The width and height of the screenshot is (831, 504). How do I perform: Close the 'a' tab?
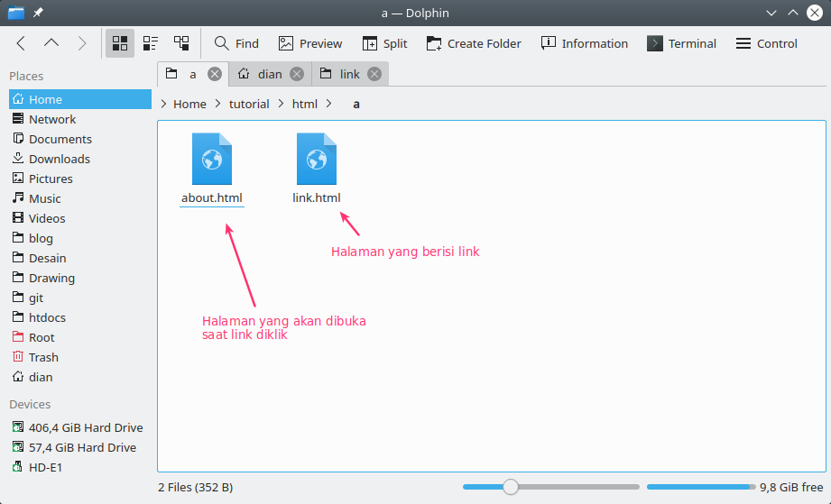tap(215, 74)
